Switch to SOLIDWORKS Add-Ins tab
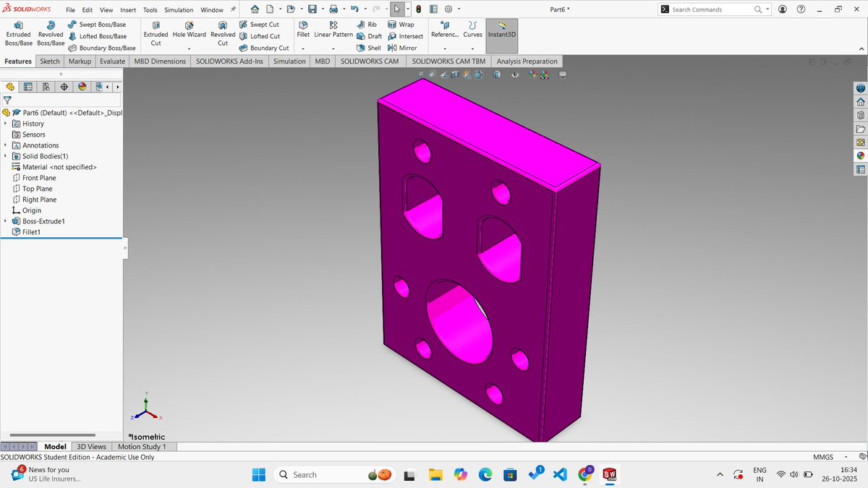The height and width of the screenshot is (488, 868). click(230, 61)
